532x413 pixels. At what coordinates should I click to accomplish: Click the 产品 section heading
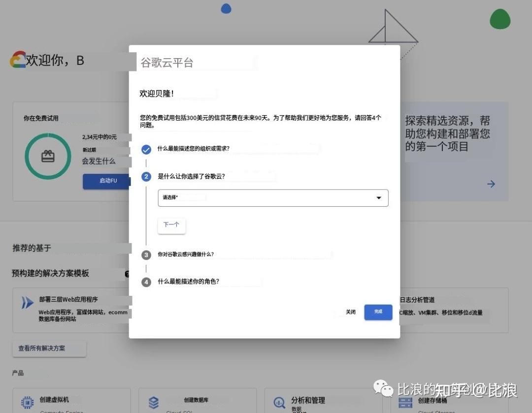click(x=18, y=373)
